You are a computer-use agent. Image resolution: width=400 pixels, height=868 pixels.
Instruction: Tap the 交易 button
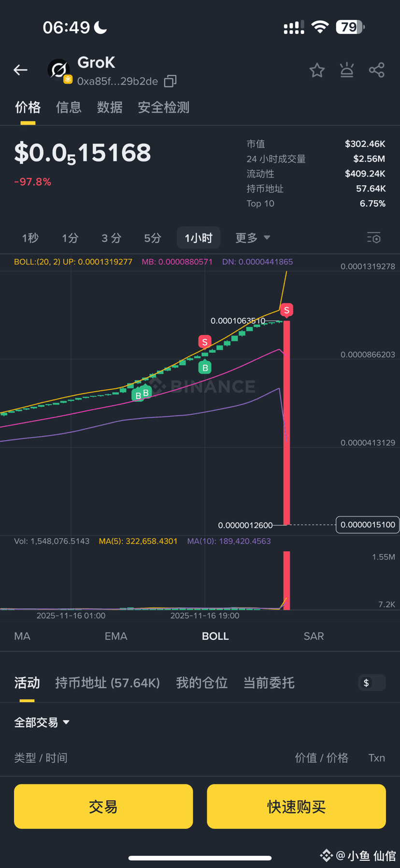[x=103, y=807]
